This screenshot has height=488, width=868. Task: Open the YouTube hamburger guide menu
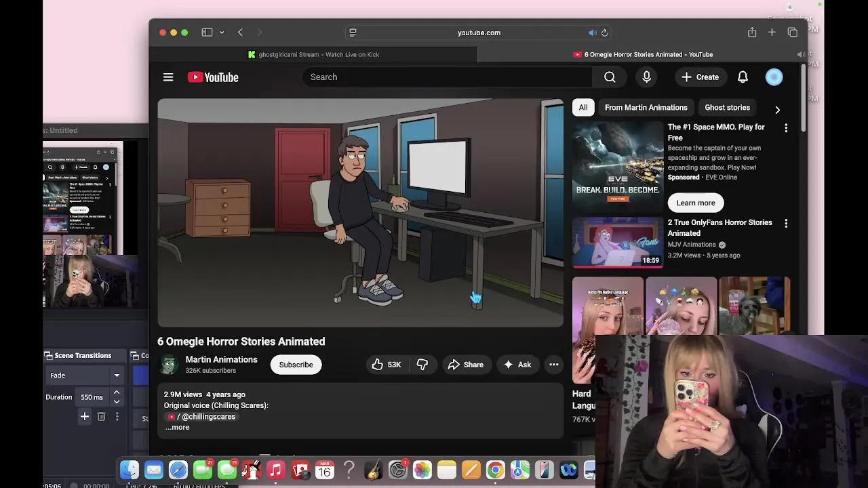tap(167, 77)
